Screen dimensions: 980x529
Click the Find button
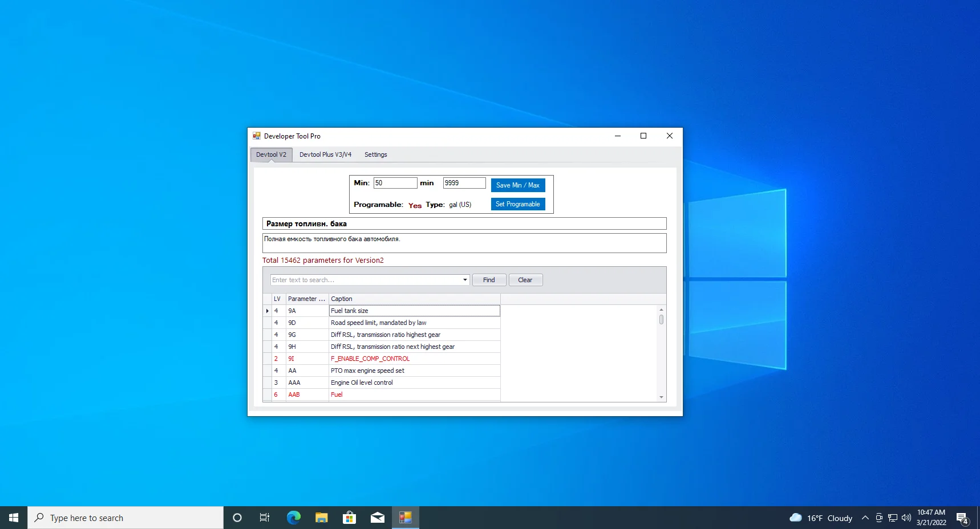tap(489, 280)
